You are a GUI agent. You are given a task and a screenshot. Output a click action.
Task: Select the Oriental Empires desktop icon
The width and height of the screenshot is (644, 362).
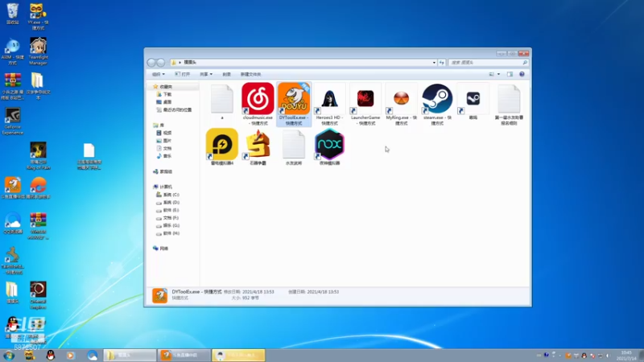38,295
